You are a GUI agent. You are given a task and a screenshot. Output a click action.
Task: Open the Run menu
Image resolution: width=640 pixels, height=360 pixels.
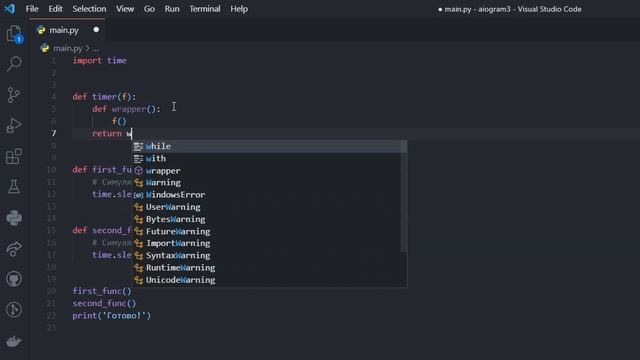coord(172,9)
